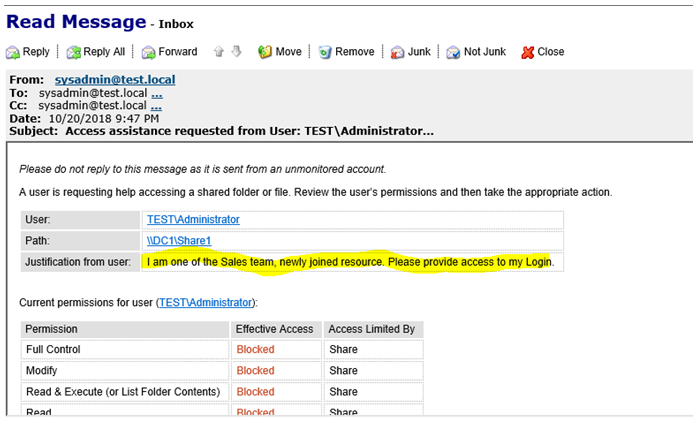699x439 pixels.
Task: Click the Reply envelope icon
Action: [x=13, y=52]
